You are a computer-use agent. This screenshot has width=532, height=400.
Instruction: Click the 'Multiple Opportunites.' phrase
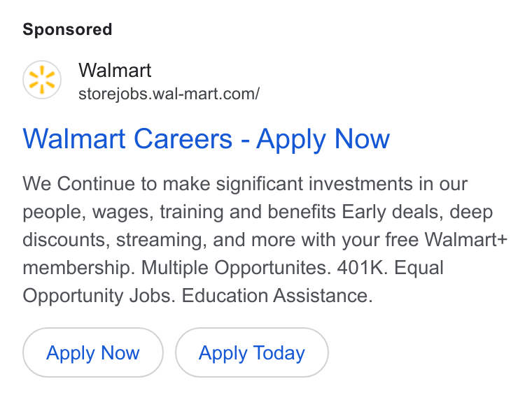click(x=236, y=268)
